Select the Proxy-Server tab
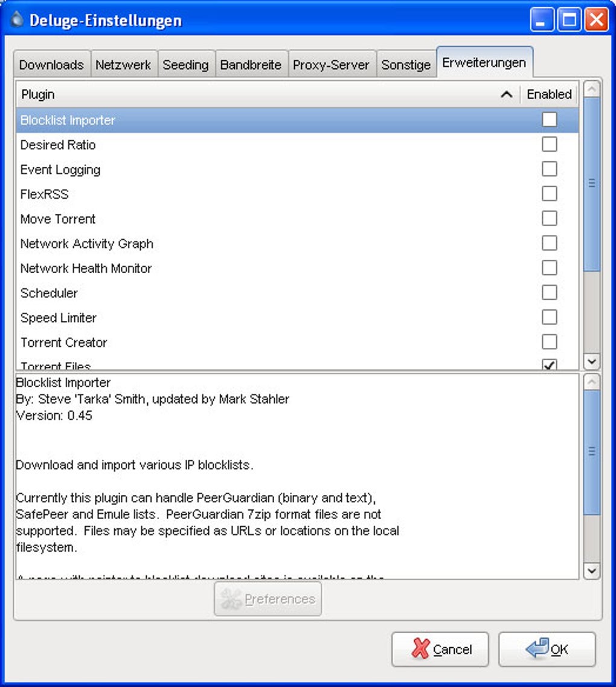This screenshot has height=687, width=616. [331, 65]
